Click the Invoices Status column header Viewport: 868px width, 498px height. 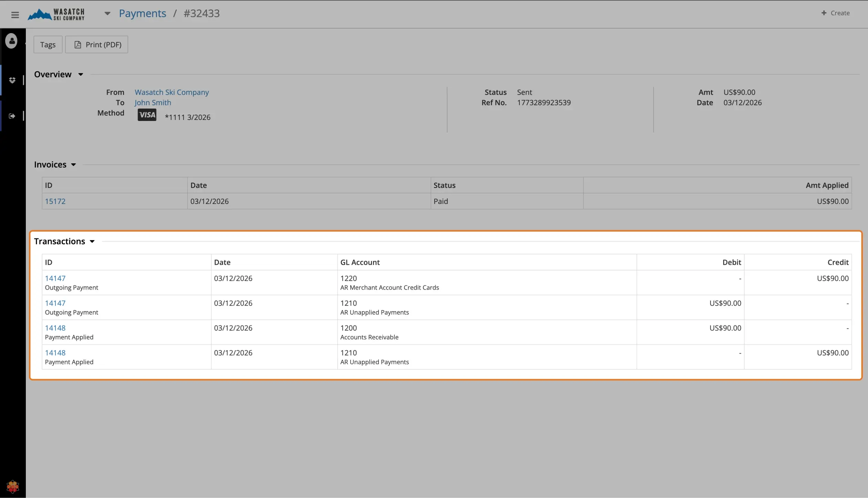point(507,185)
